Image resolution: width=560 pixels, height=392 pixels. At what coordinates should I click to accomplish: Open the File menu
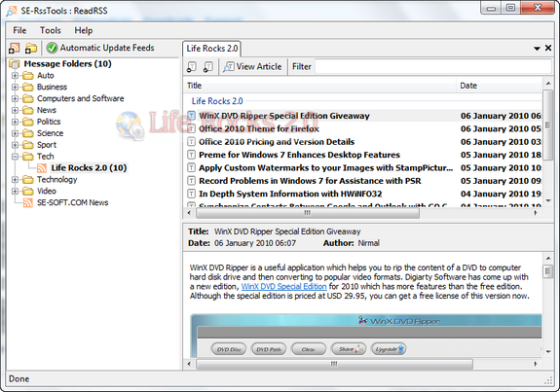pos(19,30)
